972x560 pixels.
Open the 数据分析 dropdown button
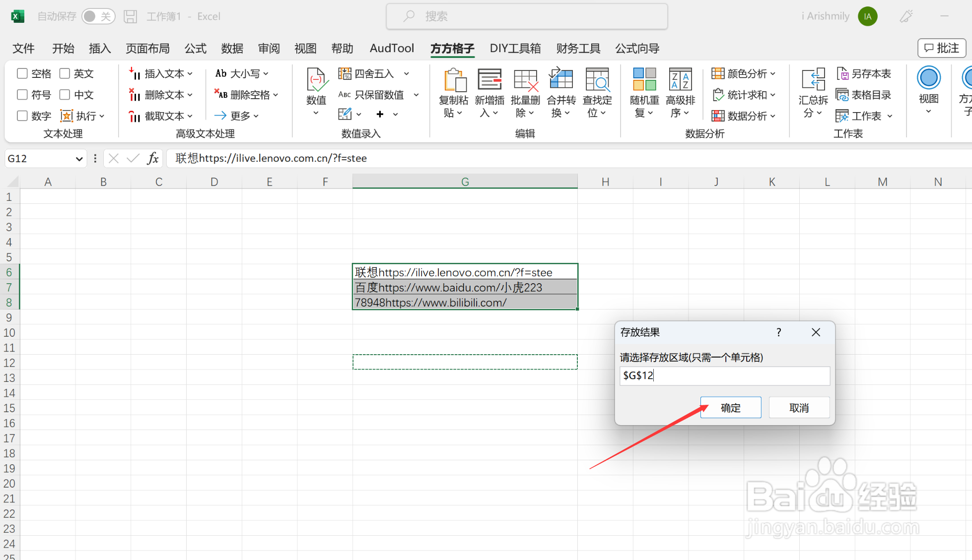click(x=743, y=116)
